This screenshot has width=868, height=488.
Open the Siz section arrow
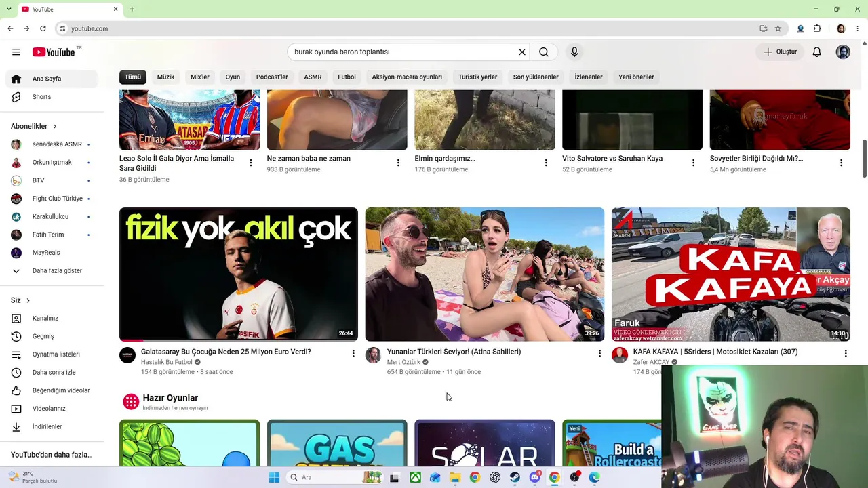tap(28, 300)
